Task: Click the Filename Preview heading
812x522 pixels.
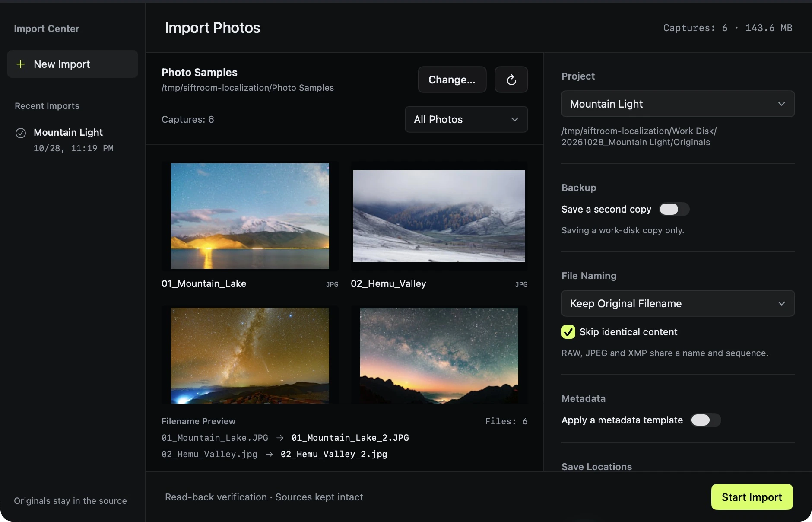Action: point(199,421)
